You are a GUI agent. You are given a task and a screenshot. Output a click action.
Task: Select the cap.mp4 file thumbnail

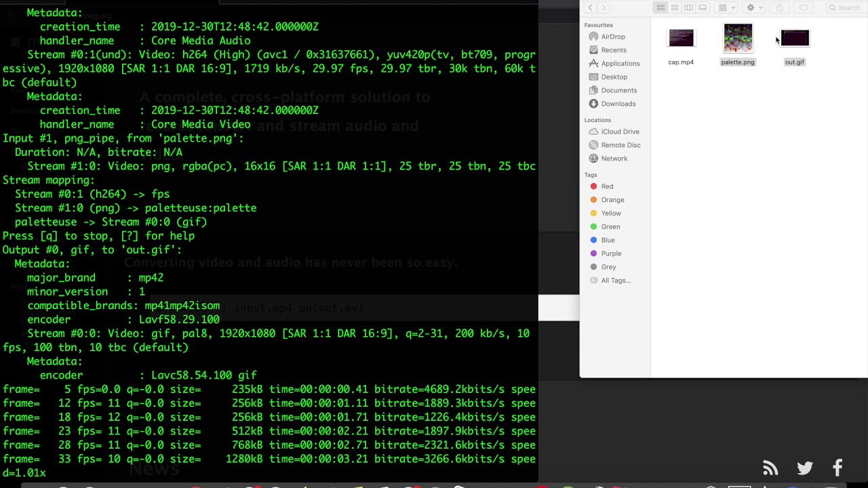(x=681, y=38)
